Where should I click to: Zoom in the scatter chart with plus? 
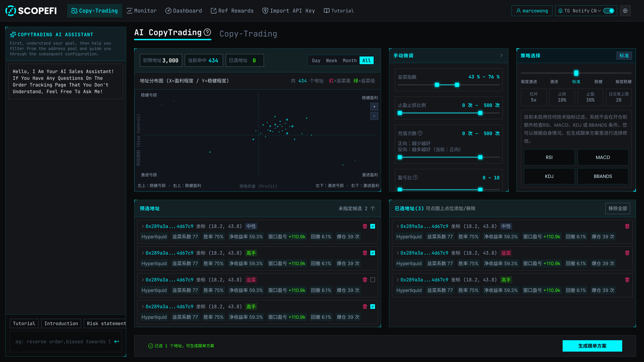click(x=374, y=107)
